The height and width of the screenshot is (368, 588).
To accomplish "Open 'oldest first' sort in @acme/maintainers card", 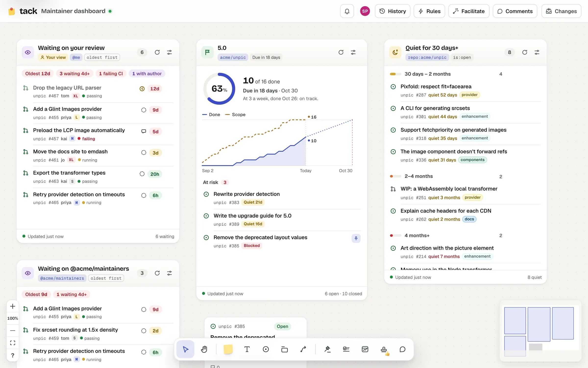I will 106,278.
